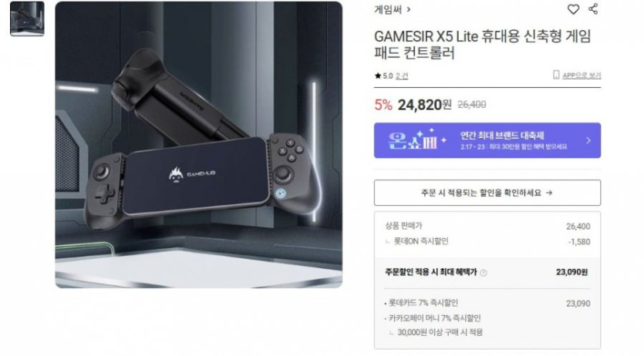The height and width of the screenshot is (356, 644).
Task: Click the heart wishlist icon
Action: [573, 9]
